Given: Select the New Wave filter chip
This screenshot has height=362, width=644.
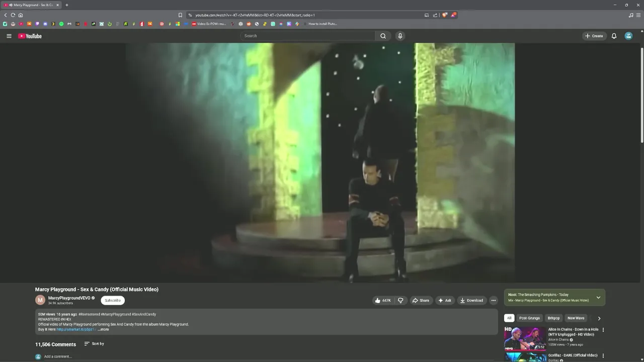Looking at the screenshot, I should pos(576,318).
